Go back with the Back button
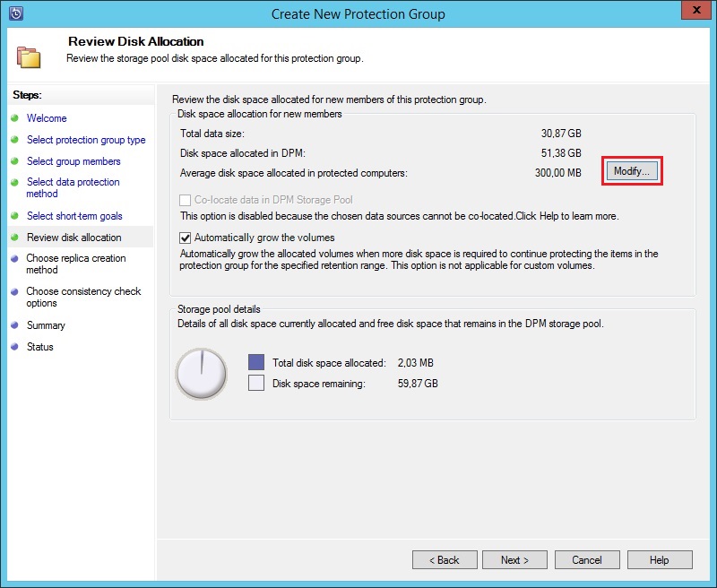Viewport: 717px width, 588px height. [445, 560]
